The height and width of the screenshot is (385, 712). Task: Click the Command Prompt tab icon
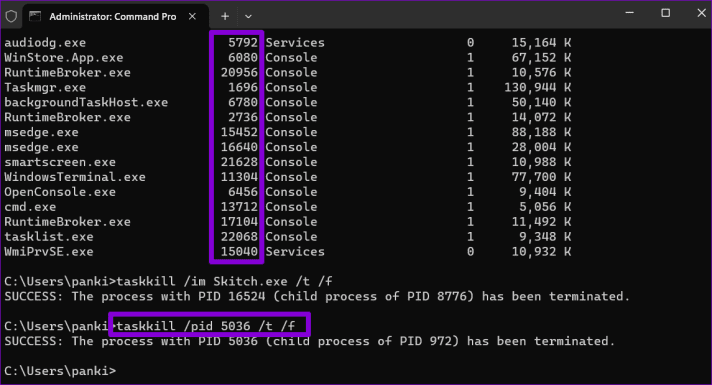[x=35, y=16]
